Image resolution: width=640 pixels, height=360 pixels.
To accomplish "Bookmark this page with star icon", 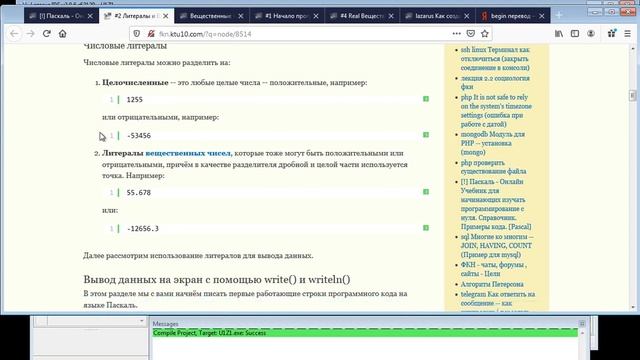I will tap(484, 34).
